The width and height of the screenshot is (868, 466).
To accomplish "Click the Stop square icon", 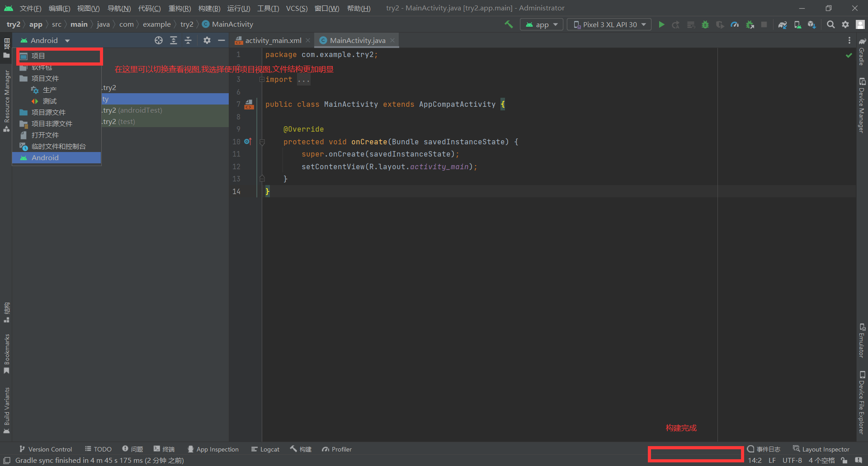I will coord(764,24).
